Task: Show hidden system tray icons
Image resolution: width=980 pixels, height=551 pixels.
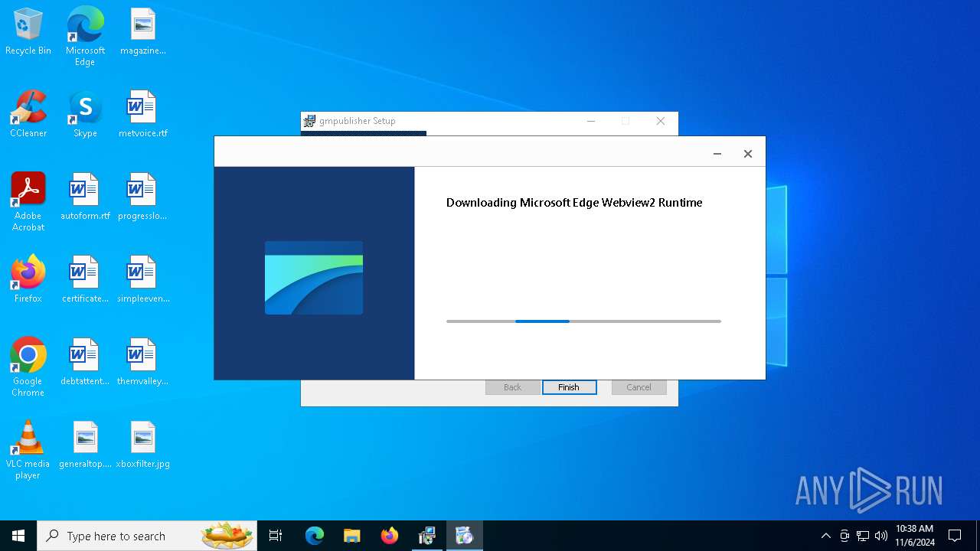Action: pyautogui.click(x=825, y=536)
